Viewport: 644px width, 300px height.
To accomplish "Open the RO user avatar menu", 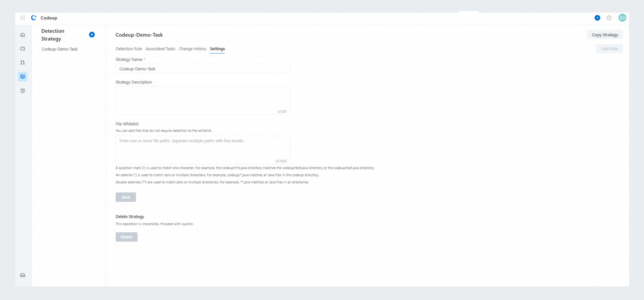I will point(622,18).
